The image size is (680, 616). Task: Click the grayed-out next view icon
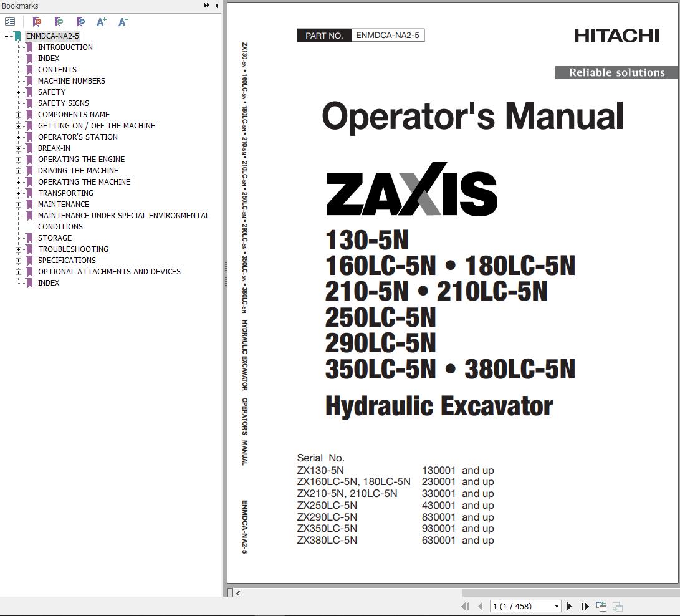pos(618,606)
